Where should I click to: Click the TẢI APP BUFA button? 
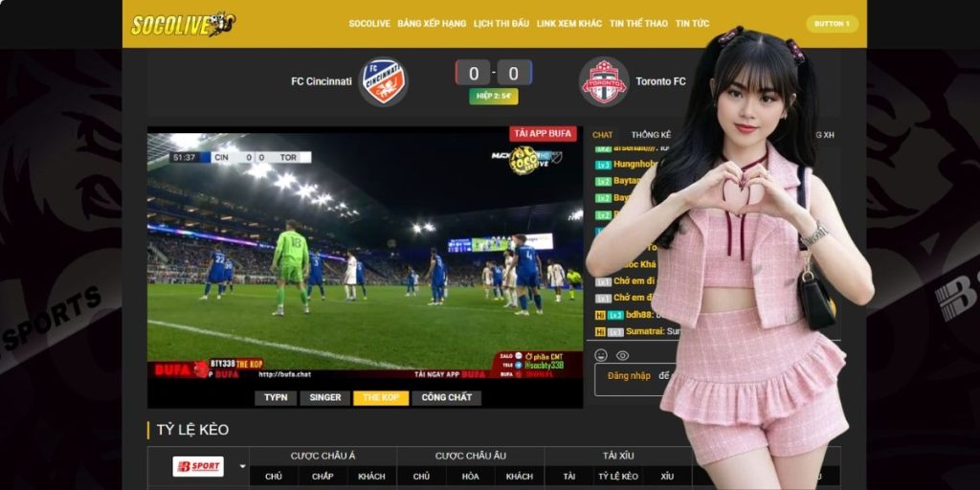click(543, 134)
